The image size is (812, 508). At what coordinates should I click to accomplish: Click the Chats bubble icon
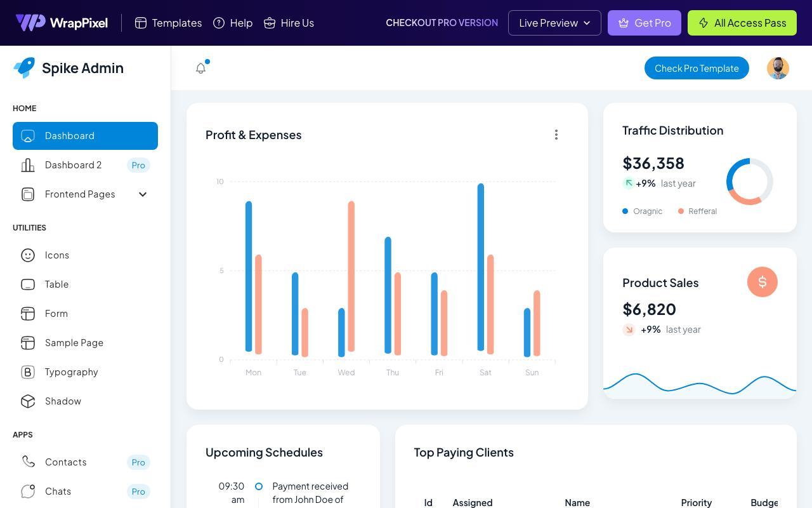28,491
